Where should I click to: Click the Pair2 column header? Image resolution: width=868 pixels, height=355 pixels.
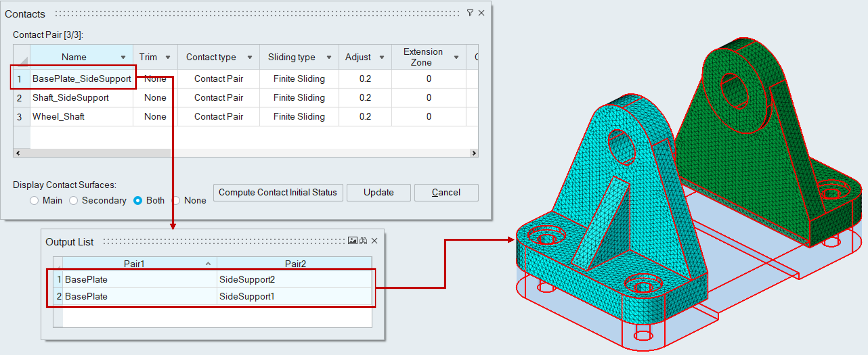tap(295, 263)
